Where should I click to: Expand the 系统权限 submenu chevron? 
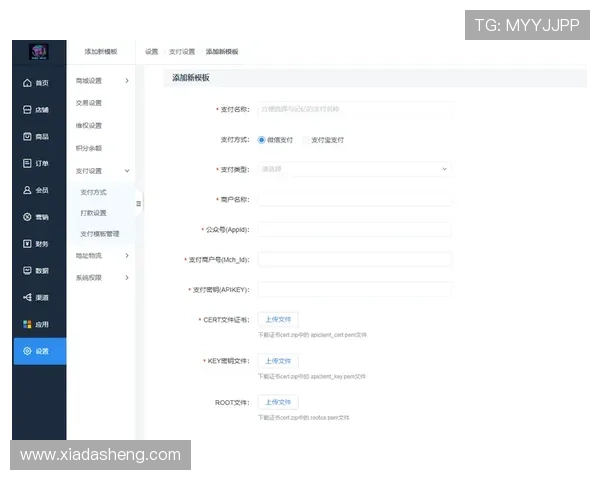[x=127, y=278]
